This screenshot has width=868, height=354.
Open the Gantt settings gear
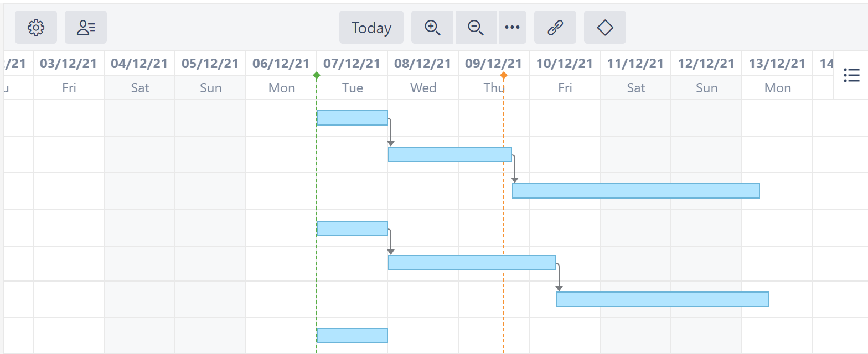[x=35, y=27]
